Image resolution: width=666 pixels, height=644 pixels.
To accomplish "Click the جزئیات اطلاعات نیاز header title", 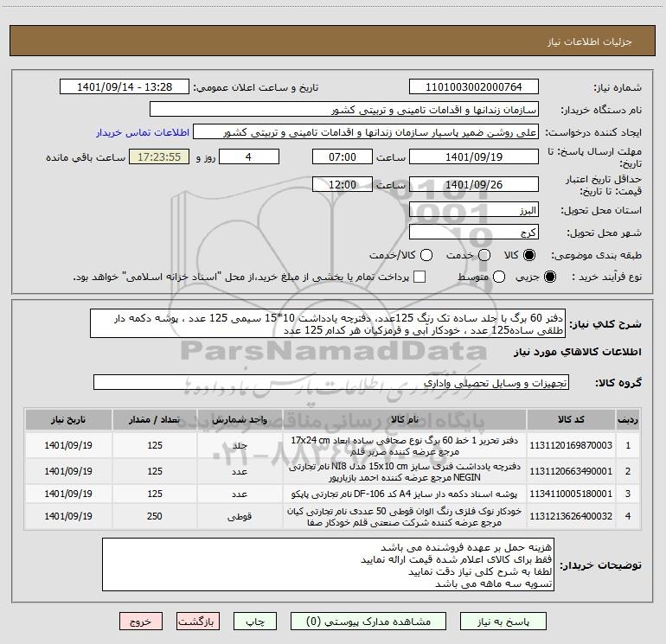I will [x=589, y=41].
